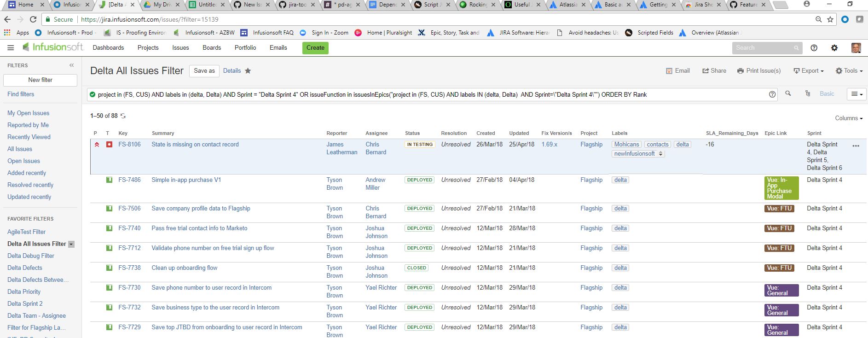Image resolution: width=868 pixels, height=338 pixels.
Task: Click 'Vue: In-App Purchase Modal' epic badge
Action: click(781, 188)
